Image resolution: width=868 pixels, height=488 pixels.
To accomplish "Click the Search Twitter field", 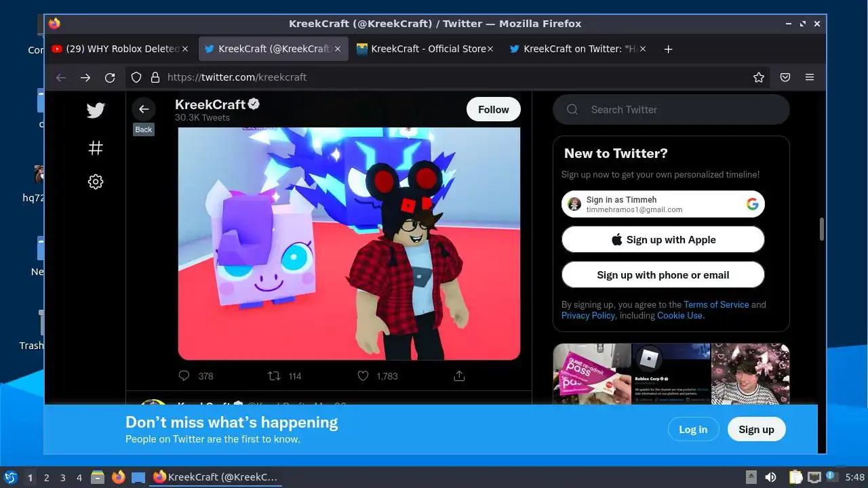I will [x=671, y=110].
